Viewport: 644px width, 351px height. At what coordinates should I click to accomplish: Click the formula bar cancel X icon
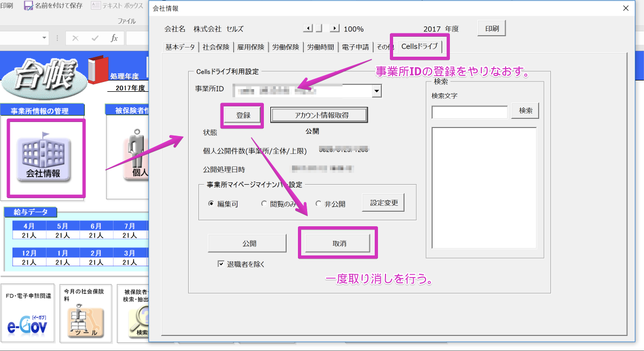pos(75,38)
